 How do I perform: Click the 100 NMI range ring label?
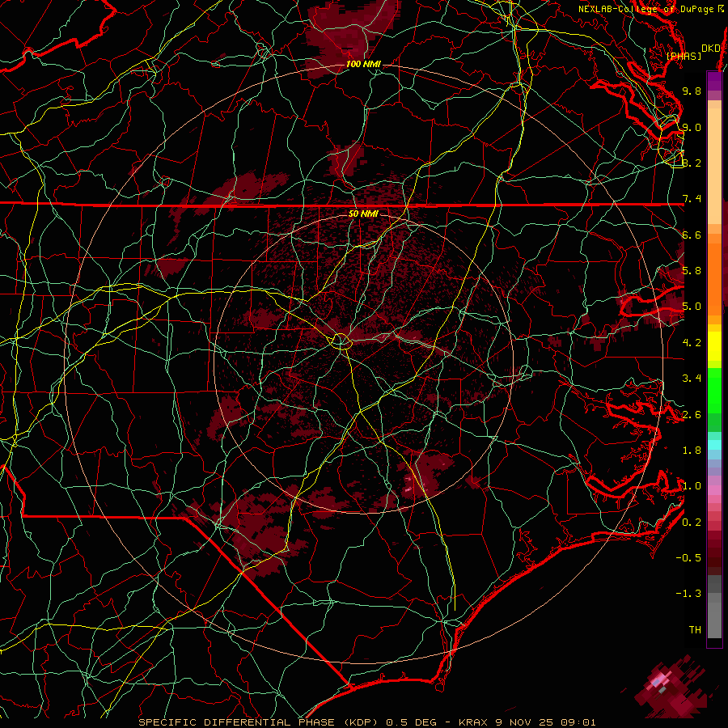tap(363, 64)
